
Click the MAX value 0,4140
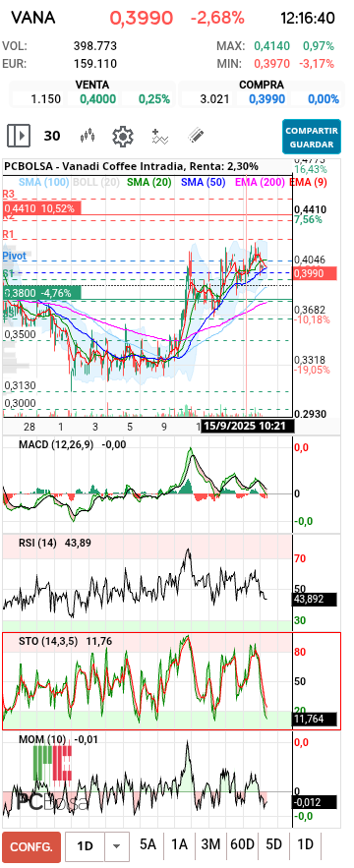(271, 46)
